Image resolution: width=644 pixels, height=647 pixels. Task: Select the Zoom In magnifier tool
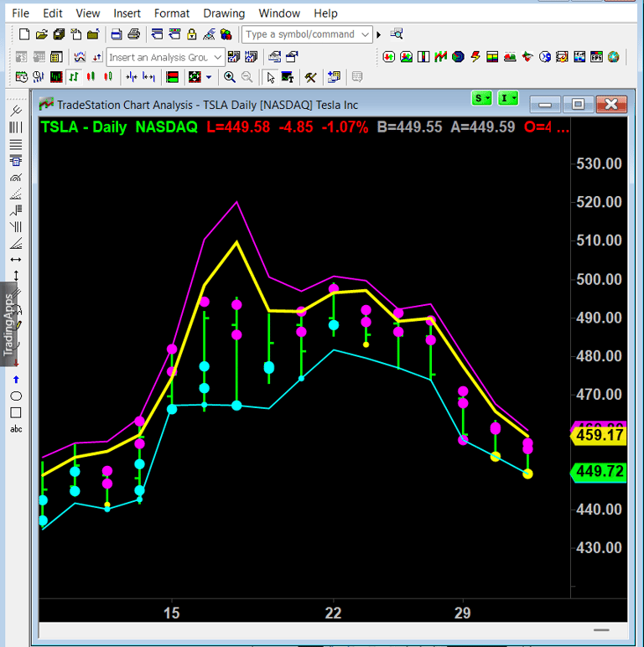pyautogui.click(x=230, y=77)
